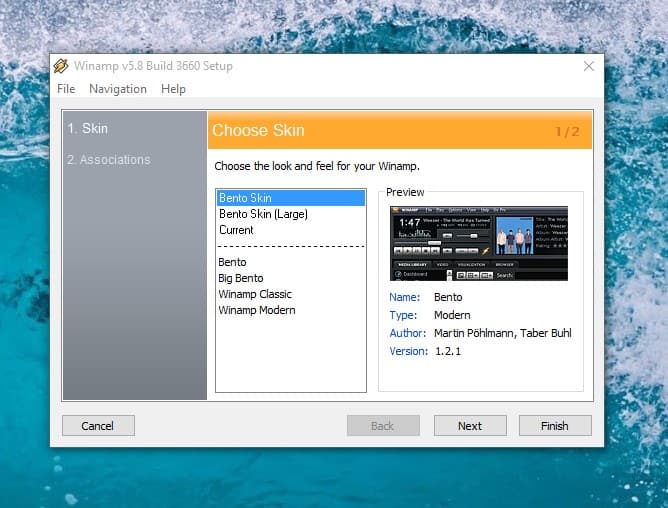
Task: Click the greyed-out Back button
Action: [383, 426]
